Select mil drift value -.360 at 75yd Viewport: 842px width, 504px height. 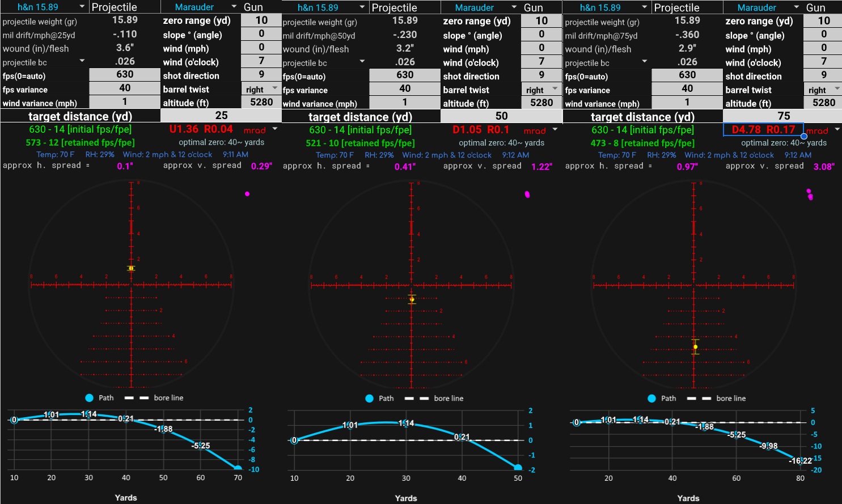[687, 35]
